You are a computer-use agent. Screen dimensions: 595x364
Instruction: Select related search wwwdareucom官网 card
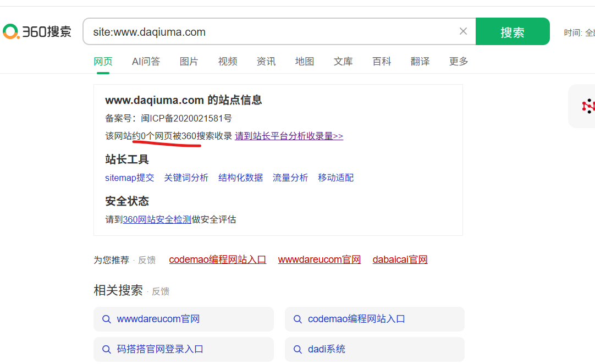[184, 319]
